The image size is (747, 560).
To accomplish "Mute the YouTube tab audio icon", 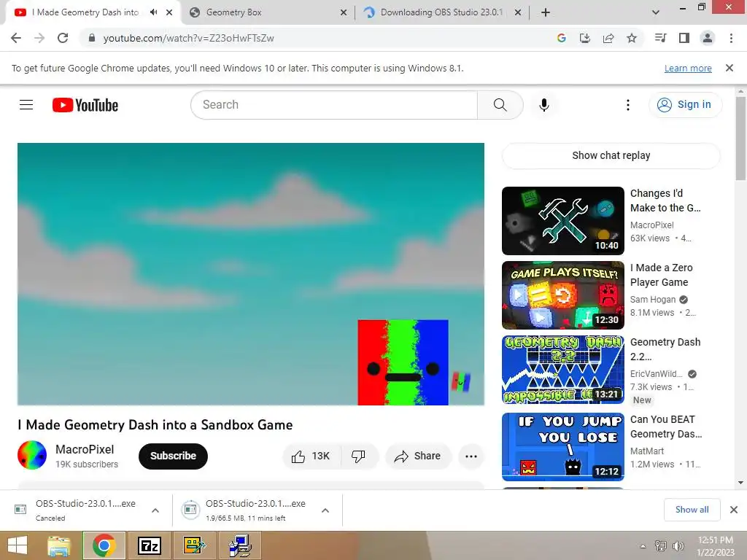I will (153, 12).
